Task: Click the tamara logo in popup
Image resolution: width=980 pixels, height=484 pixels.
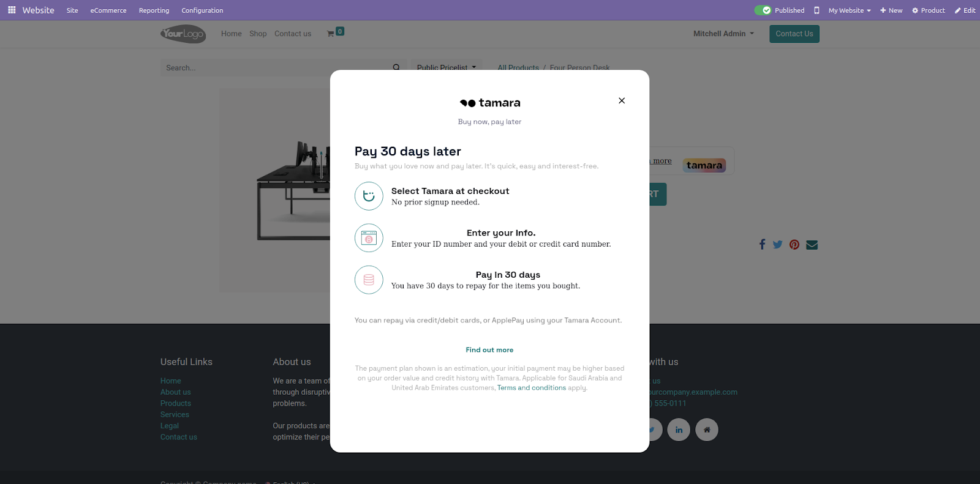Action: pyautogui.click(x=490, y=103)
